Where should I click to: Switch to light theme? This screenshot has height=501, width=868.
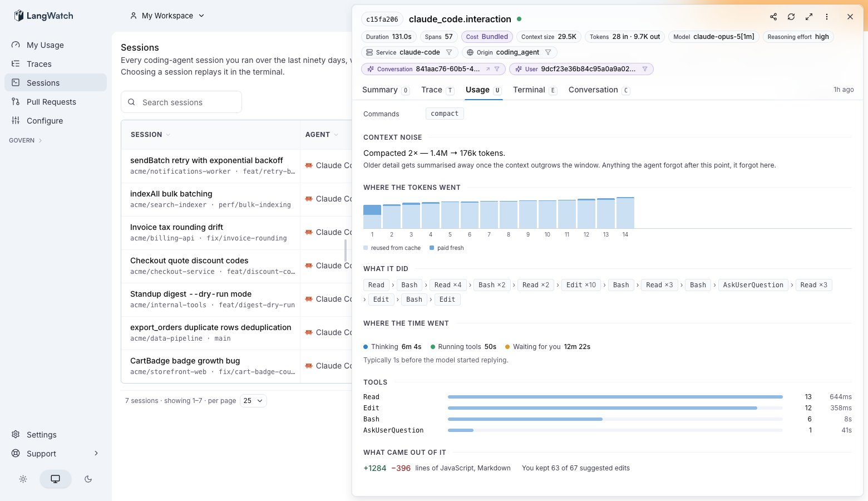(23, 479)
